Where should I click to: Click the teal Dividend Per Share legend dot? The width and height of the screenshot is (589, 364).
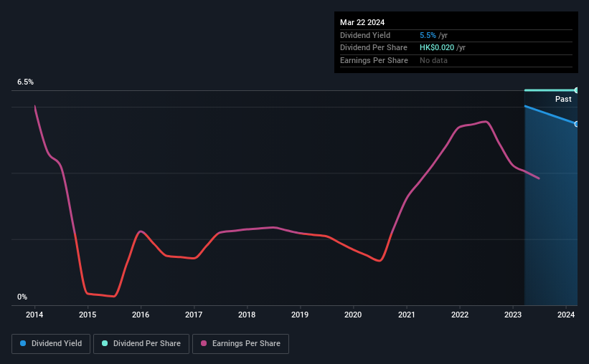click(x=105, y=343)
